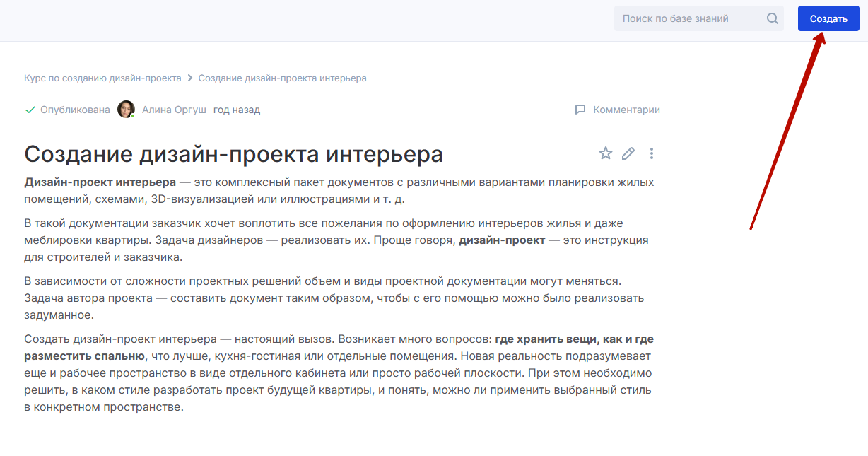Viewport: 868px width, 456px height.
Task: Click the comments speech bubble icon
Action: click(x=580, y=110)
